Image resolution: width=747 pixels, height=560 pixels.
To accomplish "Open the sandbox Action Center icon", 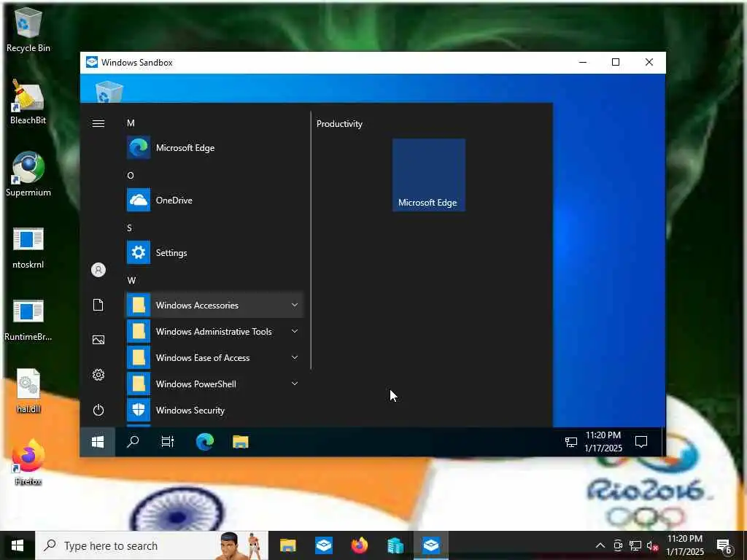I will coord(641,442).
